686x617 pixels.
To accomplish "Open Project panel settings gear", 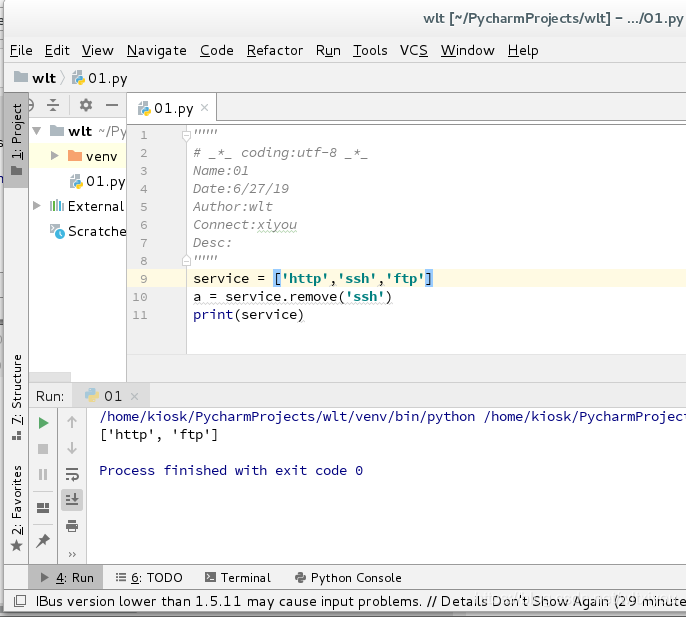I will tap(86, 105).
